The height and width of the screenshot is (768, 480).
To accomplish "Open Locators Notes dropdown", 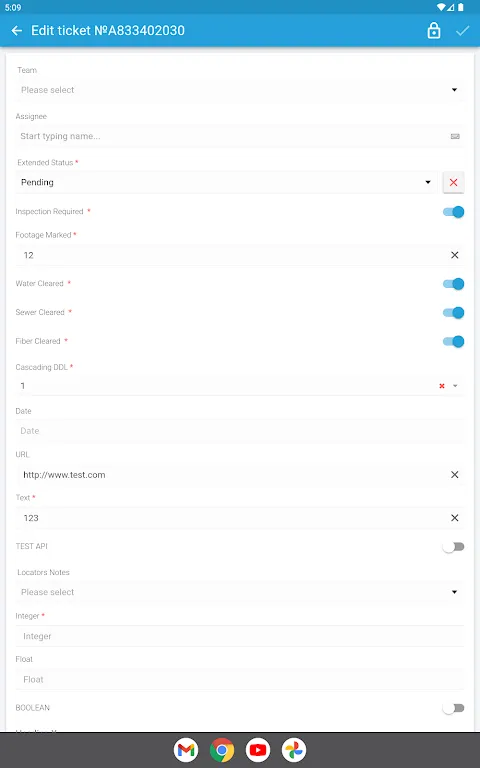I will pyautogui.click(x=240, y=592).
